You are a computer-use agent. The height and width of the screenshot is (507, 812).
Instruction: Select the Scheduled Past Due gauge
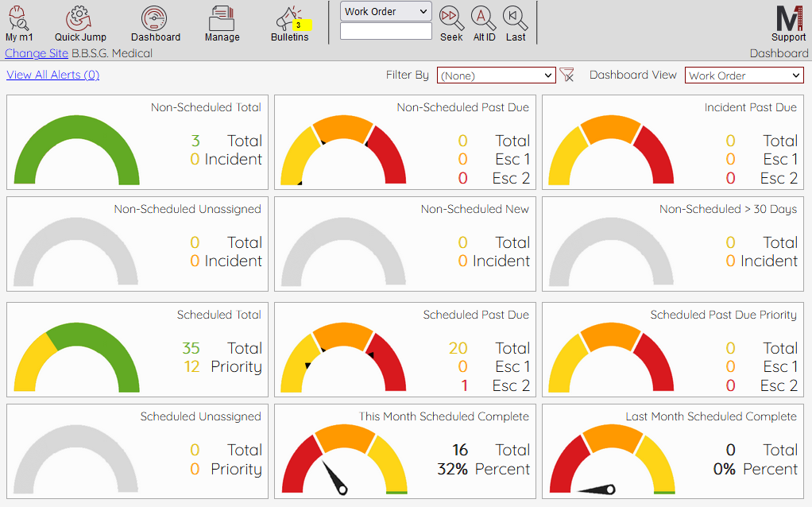(343, 358)
